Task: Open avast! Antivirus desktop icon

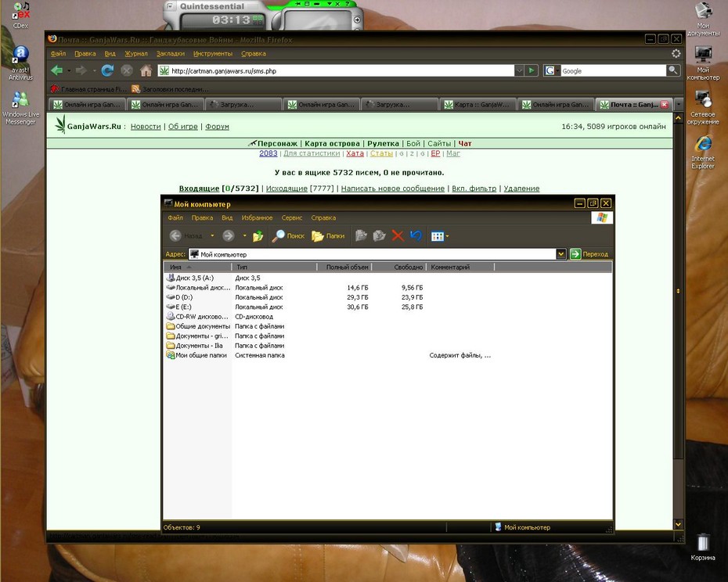Action: pos(20,63)
